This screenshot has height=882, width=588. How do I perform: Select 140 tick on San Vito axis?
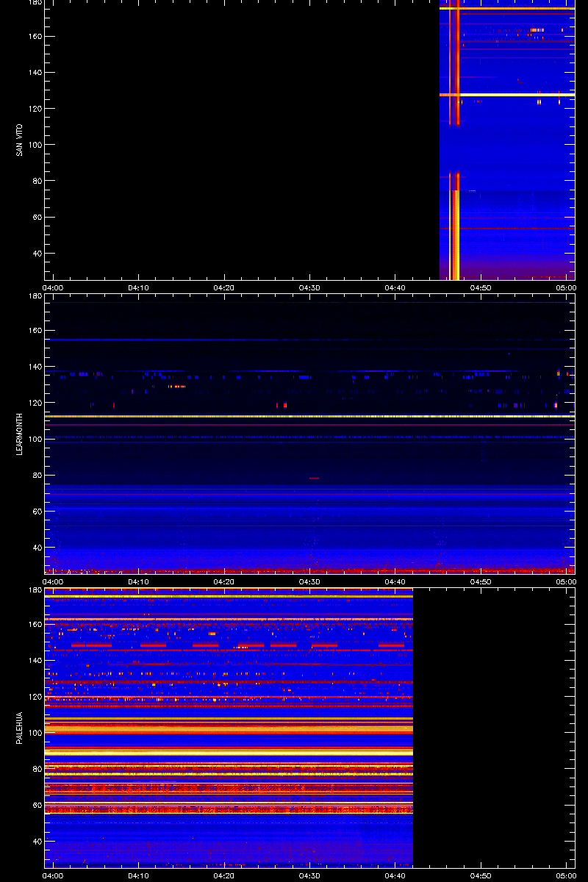(35, 72)
